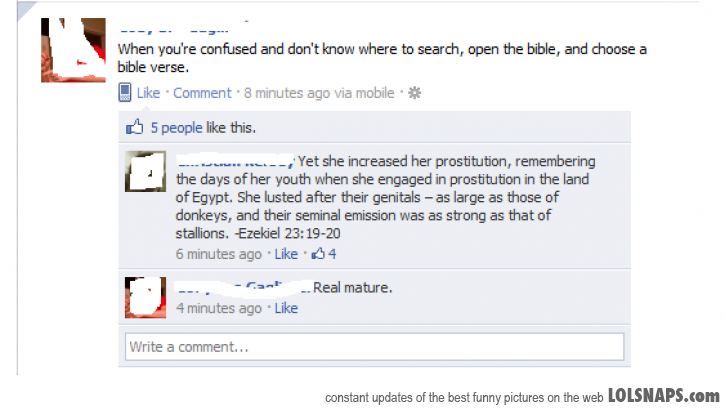The width and height of the screenshot is (725, 415).
Task: Open the 'Real mature' commenter's name link
Action: pos(242,288)
